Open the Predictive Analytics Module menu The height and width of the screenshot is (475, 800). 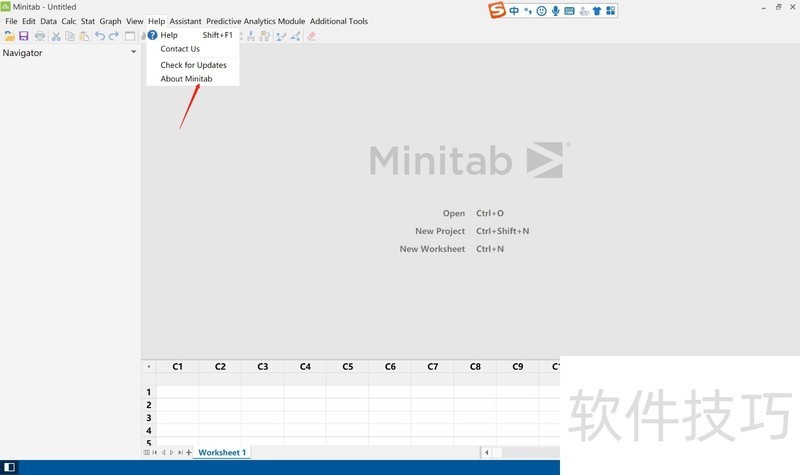pyautogui.click(x=256, y=21)
